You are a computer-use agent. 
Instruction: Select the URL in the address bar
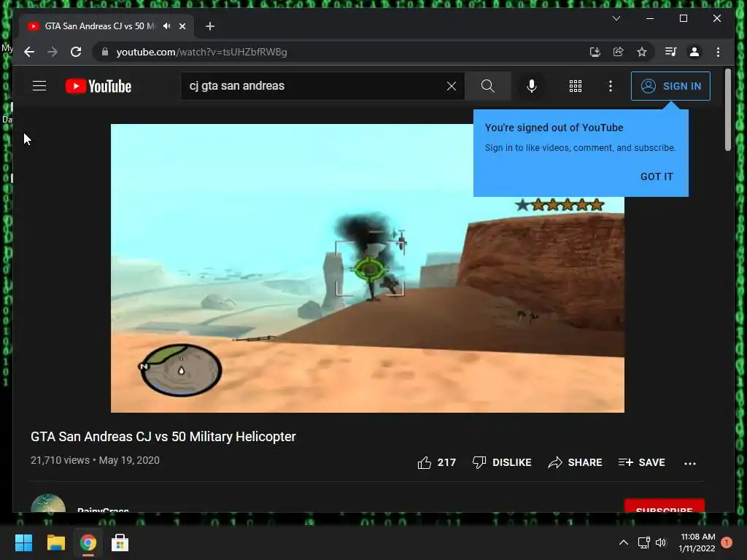(x=201, y=52)
